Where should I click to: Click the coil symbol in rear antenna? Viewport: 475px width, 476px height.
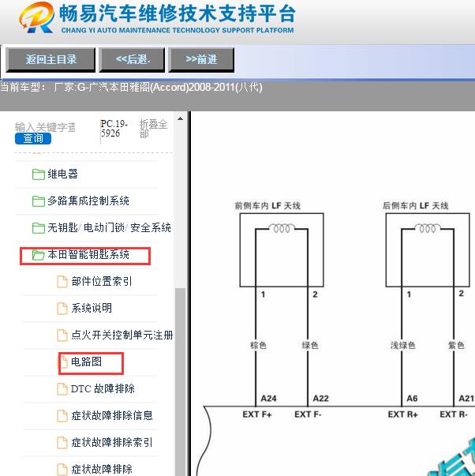(x=428, y=228)
